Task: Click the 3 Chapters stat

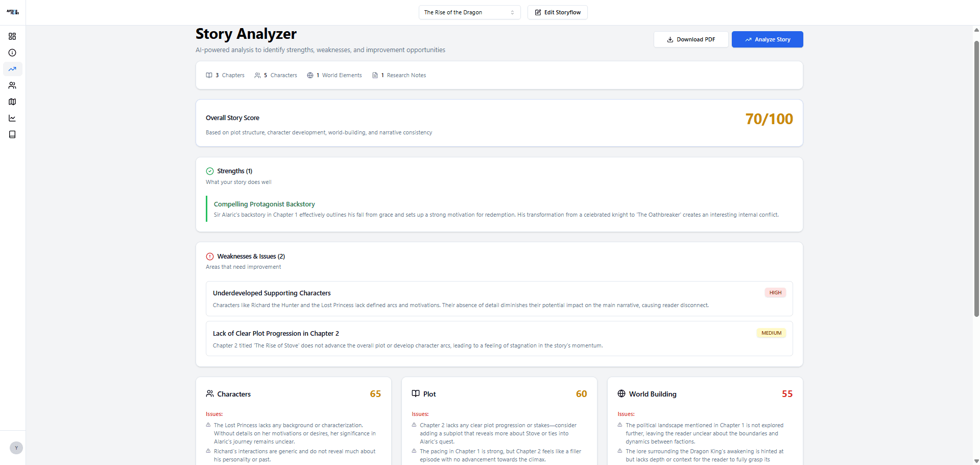Action: point(225,75)
